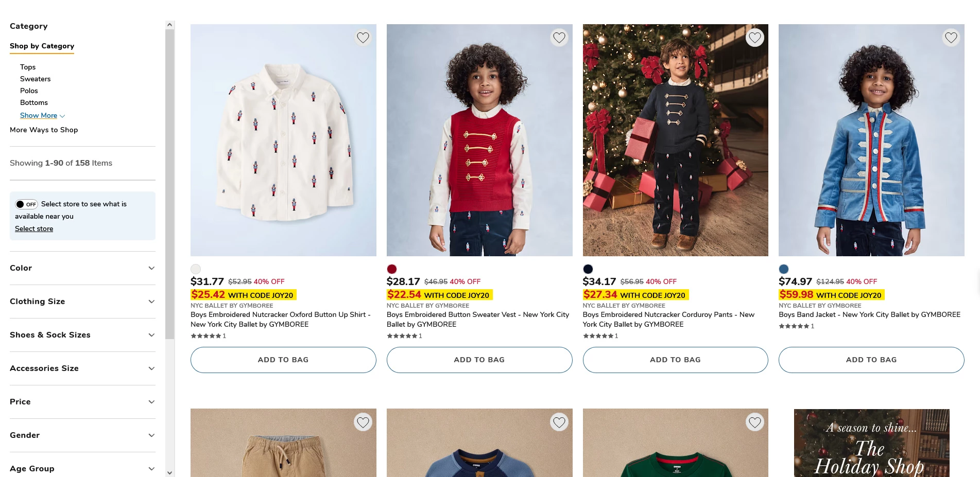Add the Oxford Button Up Shirt to bag
This screenshot has height=477, width=980.
(283, 360)
